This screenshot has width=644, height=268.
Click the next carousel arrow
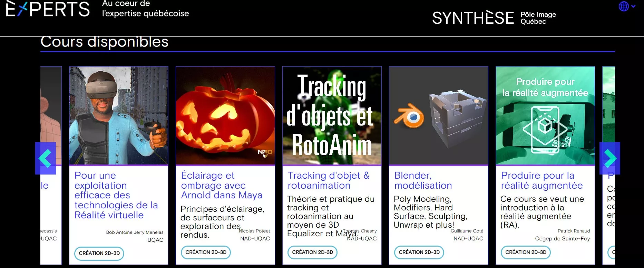click(610, 158)
